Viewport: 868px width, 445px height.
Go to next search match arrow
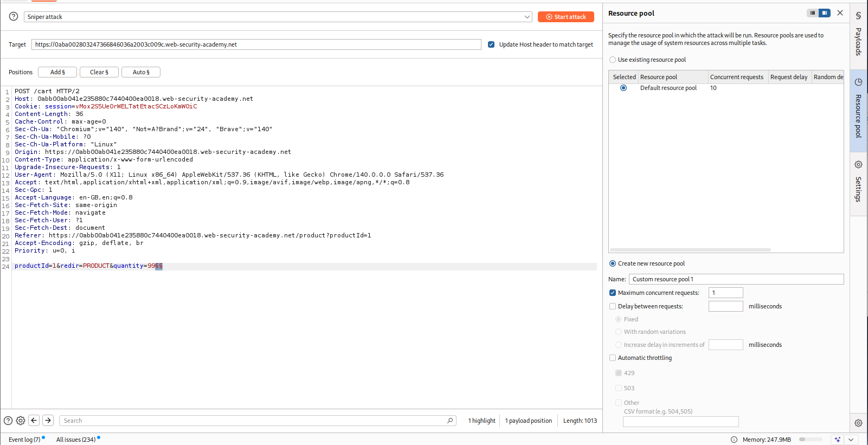point(48,421)
